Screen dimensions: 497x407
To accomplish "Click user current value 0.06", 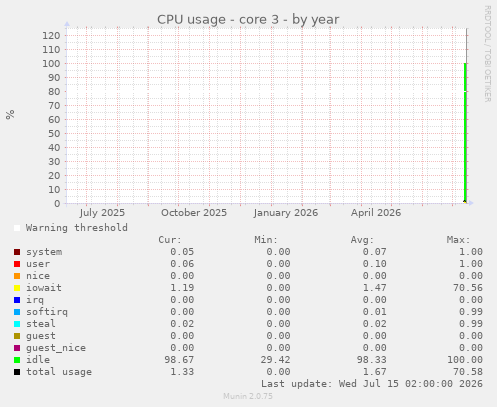I will pyautogui.click(x=182, y=264).
